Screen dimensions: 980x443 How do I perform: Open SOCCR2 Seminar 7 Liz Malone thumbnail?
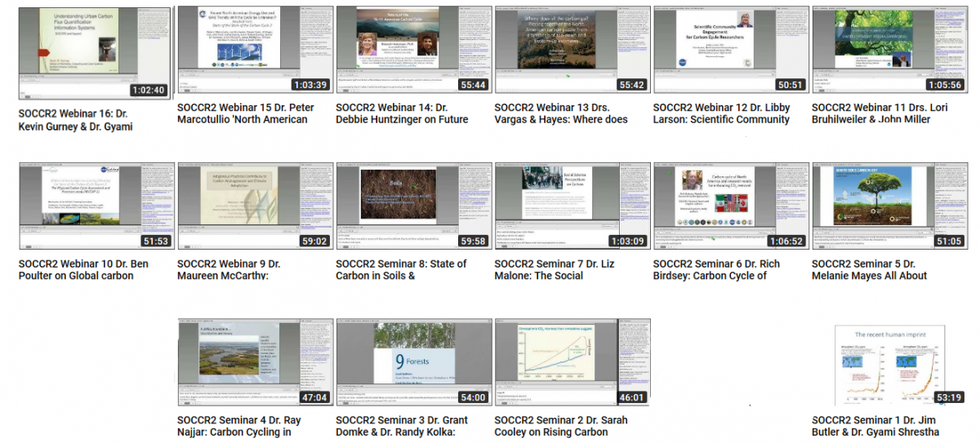[572, 206]
